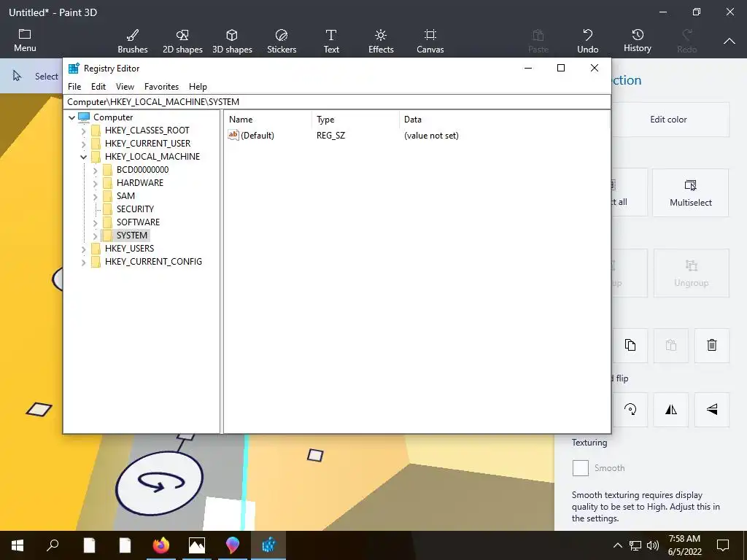Click Undo in Paint 3D toolbar
Screen dimensions: 747x560
587,41
